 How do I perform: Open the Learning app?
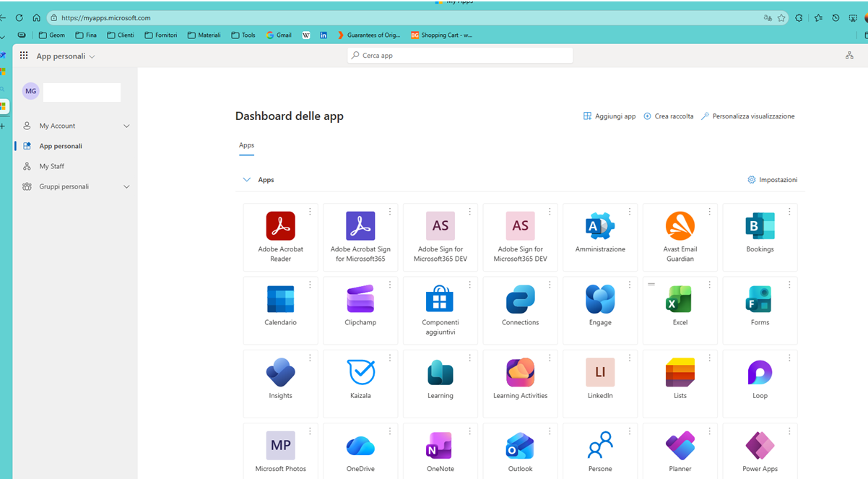tap(440, 384)
